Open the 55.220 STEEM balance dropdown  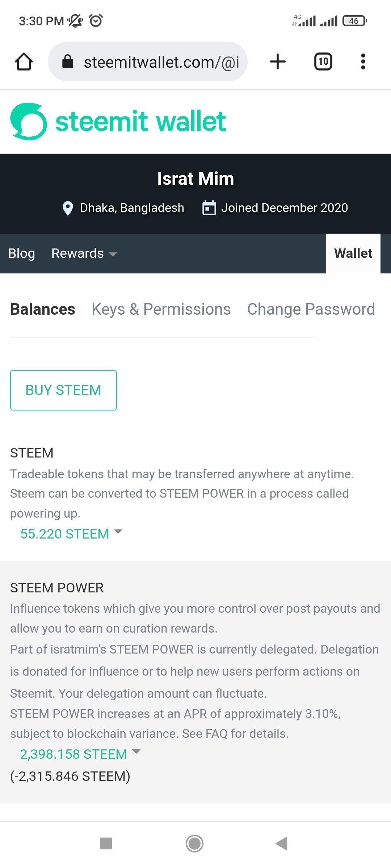71,534
